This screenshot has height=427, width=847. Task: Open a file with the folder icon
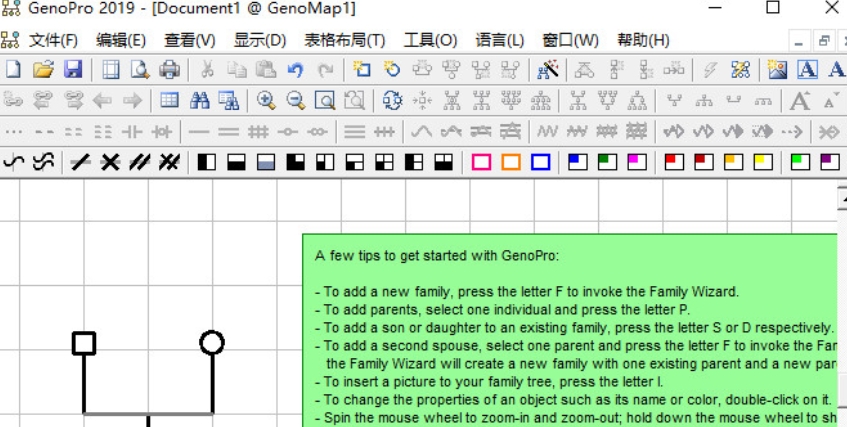43,69
